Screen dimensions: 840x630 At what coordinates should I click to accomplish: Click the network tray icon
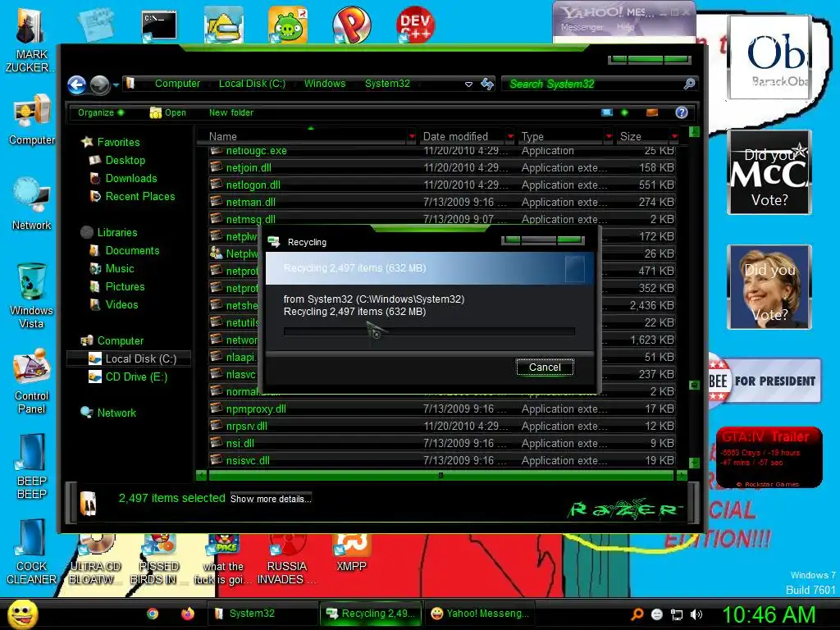pos(677,614)
